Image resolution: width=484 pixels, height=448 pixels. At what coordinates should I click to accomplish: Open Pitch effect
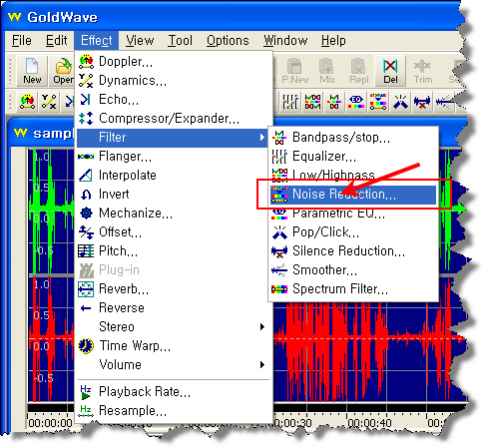(x=175, y=250)
